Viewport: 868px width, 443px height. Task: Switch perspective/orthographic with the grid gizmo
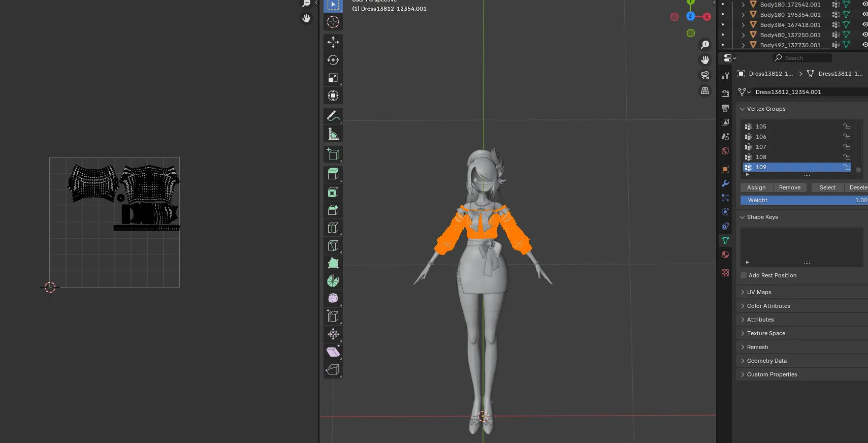tap(705, 91)
